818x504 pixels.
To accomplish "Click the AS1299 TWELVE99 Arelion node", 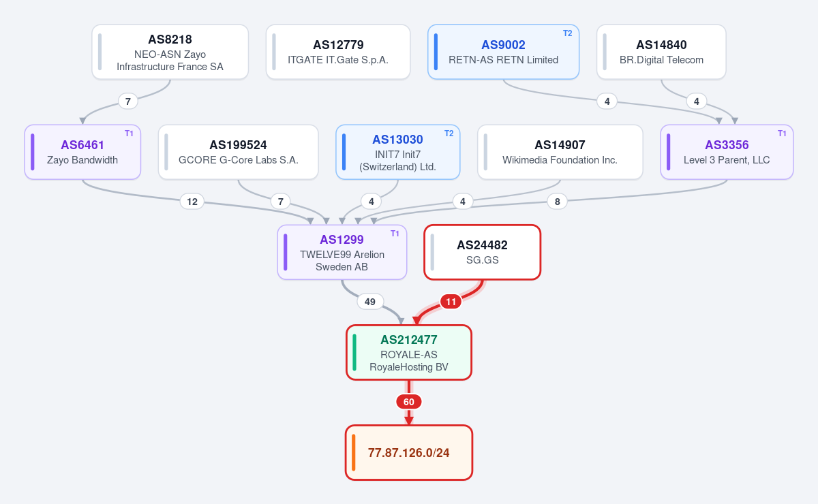I will pos(342,253).
